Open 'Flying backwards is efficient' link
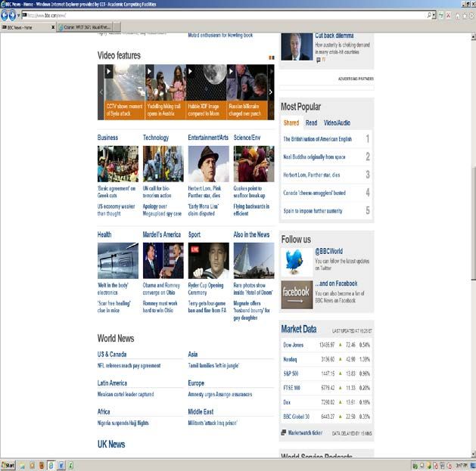The height and width of the screenshot is (471, 476). coord(251,210)
